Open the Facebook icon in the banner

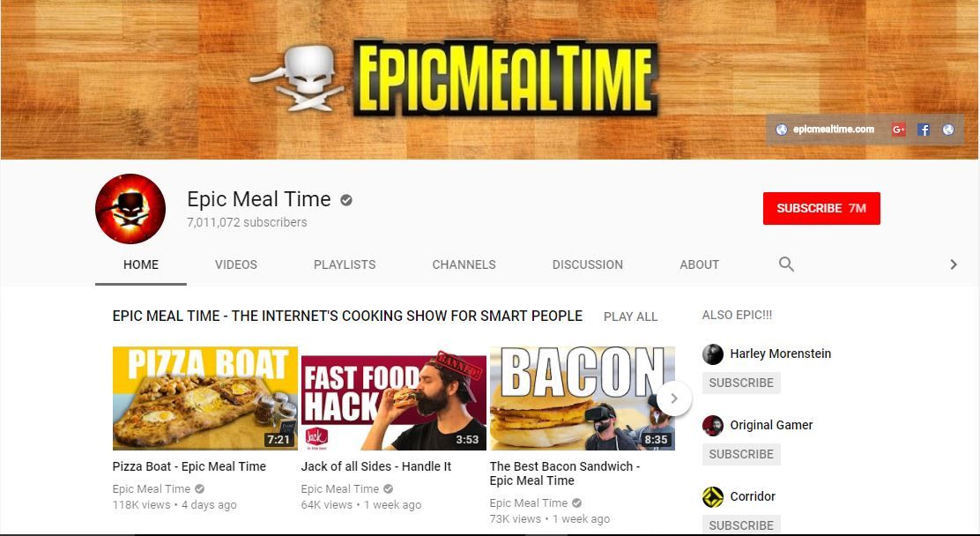[x=923, y=130]
